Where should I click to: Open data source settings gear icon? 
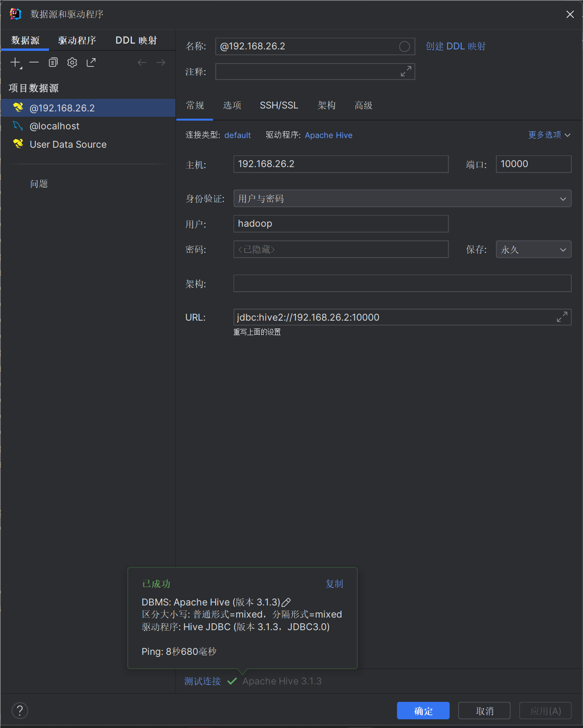click(x=72, y=62)
